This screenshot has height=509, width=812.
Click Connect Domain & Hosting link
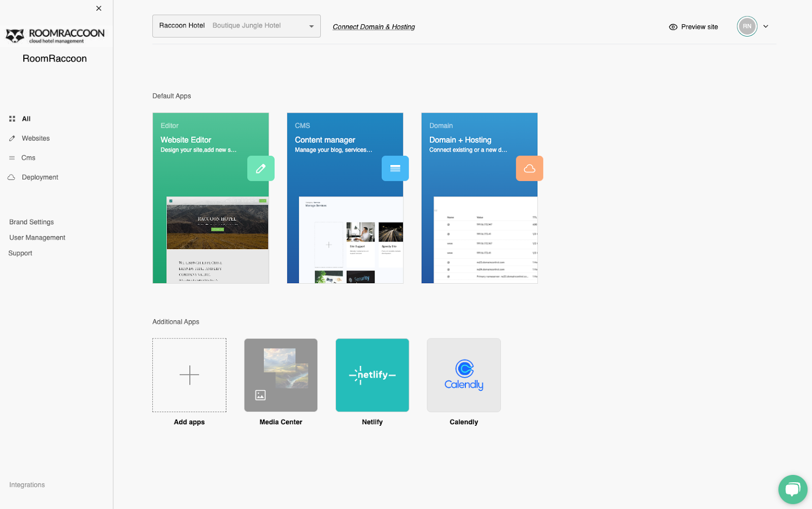tap(374, 27)
